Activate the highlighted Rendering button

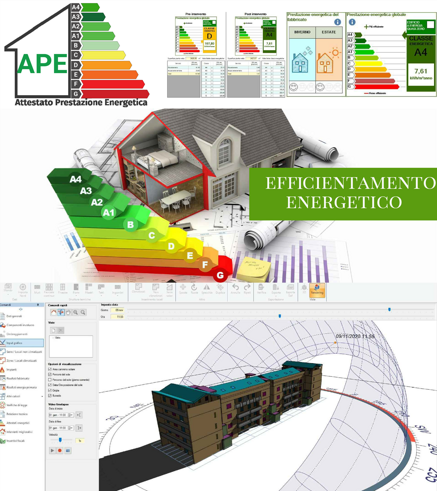click(x=317, y=290)
